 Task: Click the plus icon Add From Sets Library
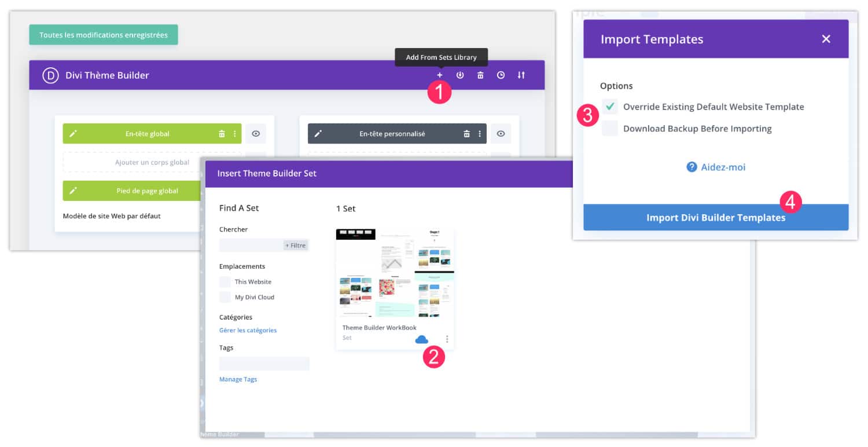pos(440,75)
